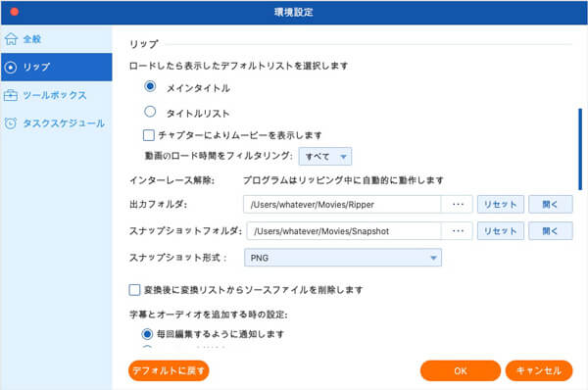Click the キャンセル button

(x=539, y=370)
